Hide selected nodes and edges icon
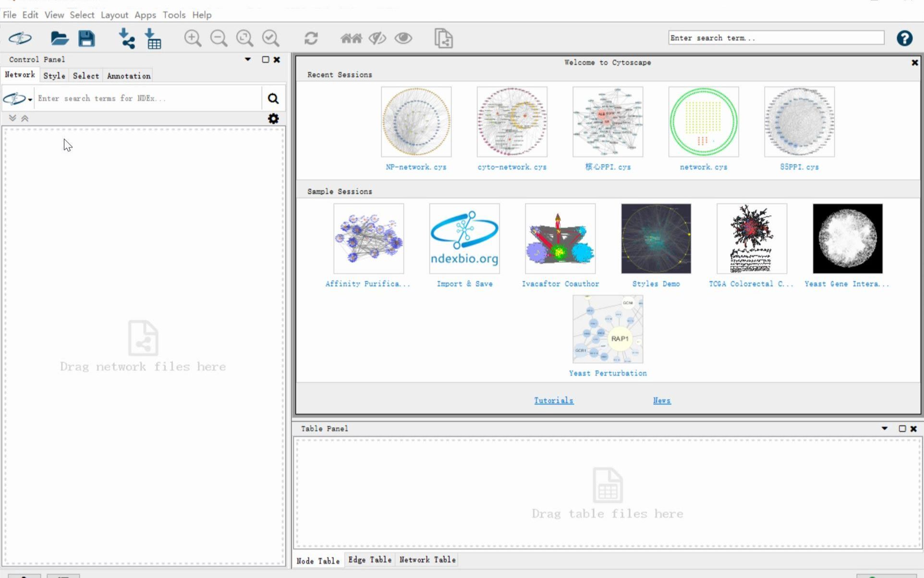924x578 pixels. click(377, 38)
